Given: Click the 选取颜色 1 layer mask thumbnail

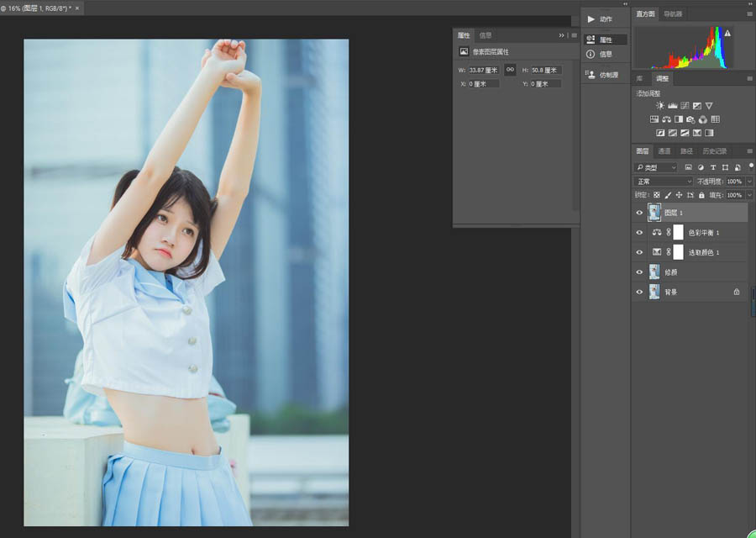Looking at the screenshot, I should 679,252.
